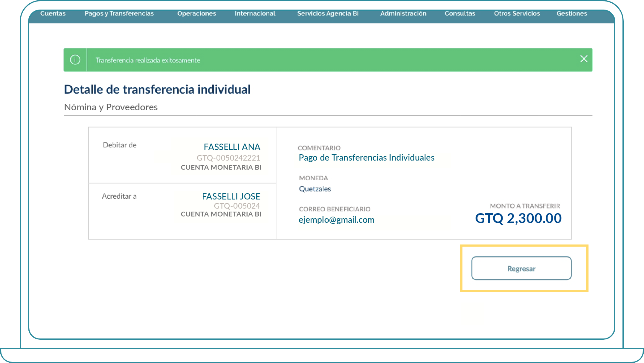
Task: Click account number GTQ-005024
Action: [x=237, y=206]
